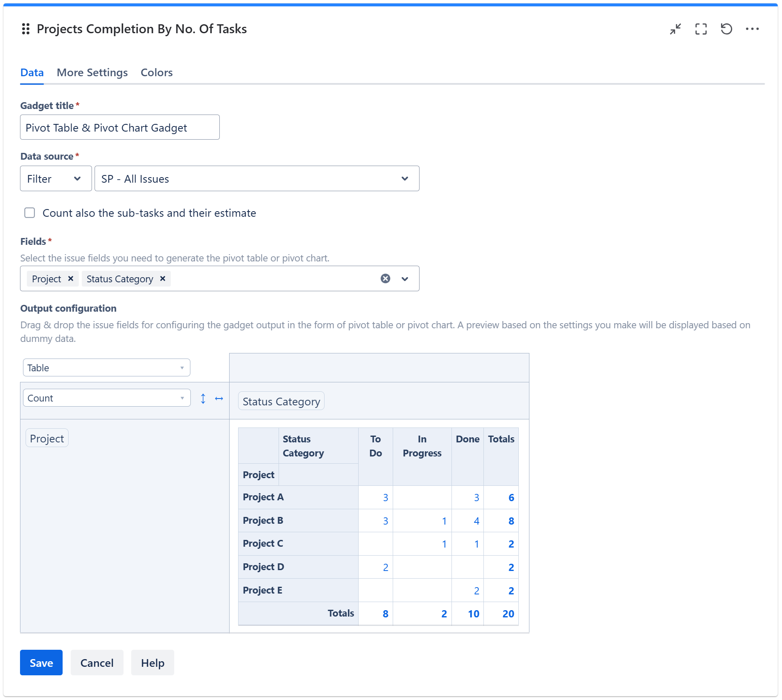Open the gadget more options menu

point(752,29)
